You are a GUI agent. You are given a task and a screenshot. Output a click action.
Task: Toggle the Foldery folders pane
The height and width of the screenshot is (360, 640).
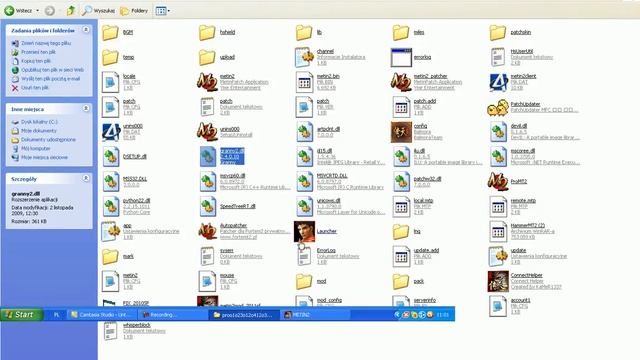click(134, 11)
